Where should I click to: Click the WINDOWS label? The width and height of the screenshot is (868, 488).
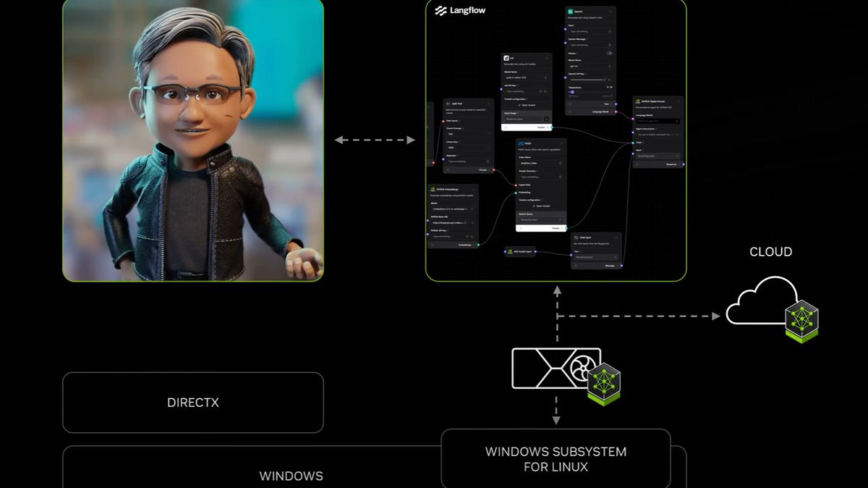pyautogui.click(x=291, y=476)
